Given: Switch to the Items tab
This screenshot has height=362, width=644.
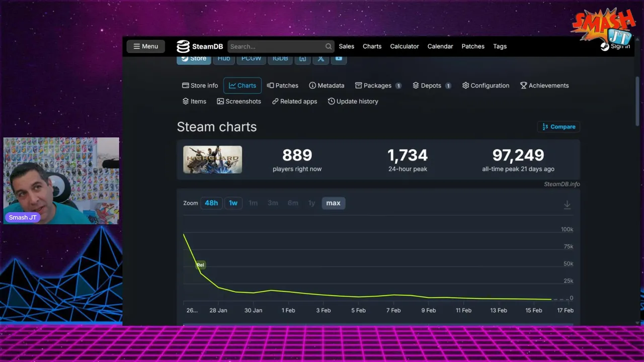Looking at the screenshot, I should coord(194,102).
